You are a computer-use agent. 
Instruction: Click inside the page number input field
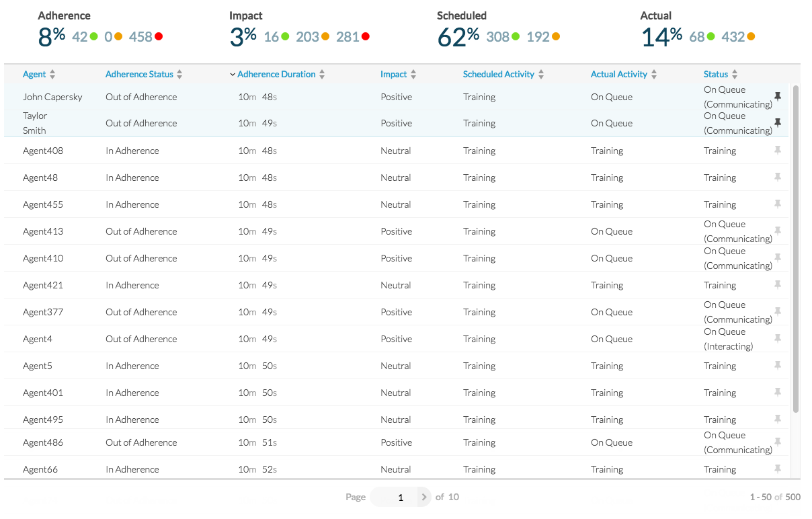(397, 497)
